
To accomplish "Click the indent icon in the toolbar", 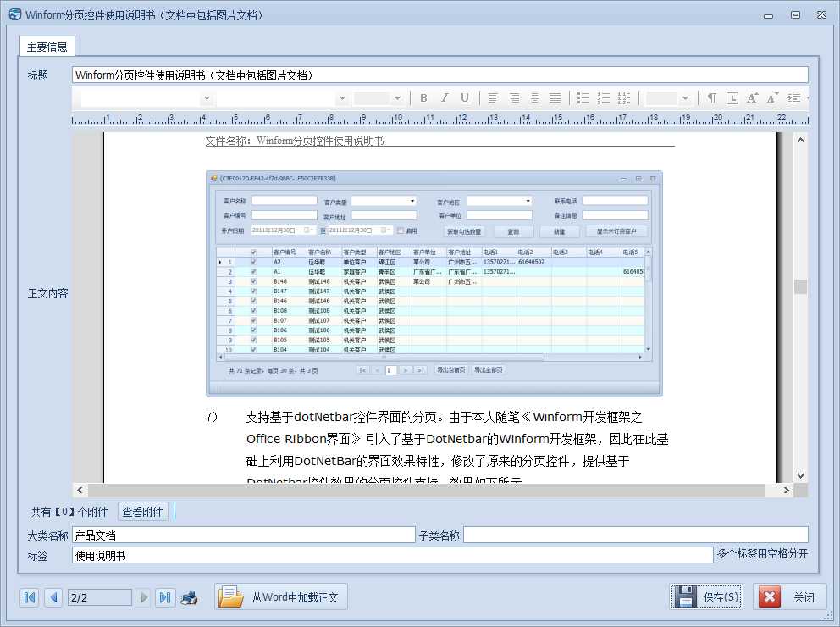I will click(793, 98).
